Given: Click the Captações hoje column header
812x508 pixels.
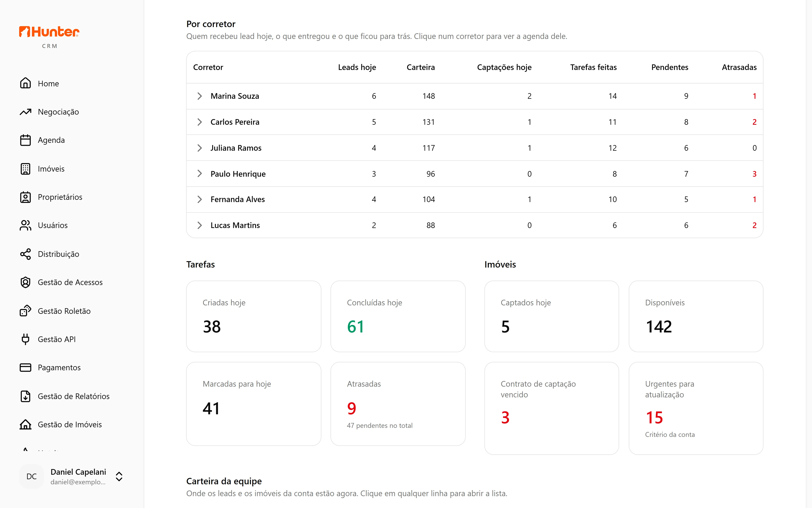Looking at the screenshot, I should [x=504, y=67].
